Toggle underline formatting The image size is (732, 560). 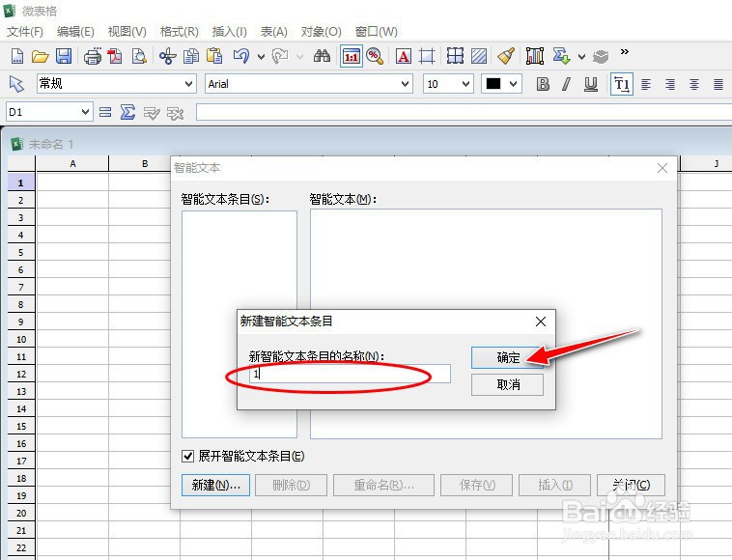click(591, 84)
